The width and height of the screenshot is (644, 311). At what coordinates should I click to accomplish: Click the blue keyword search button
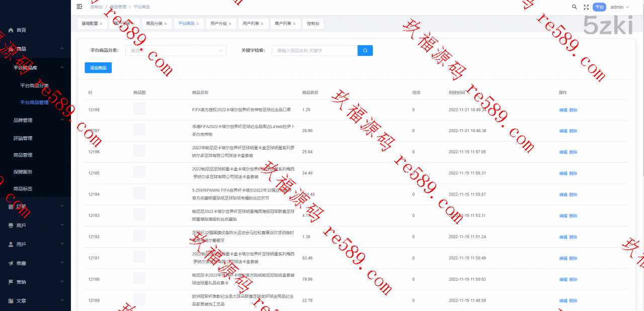click(x=365, y=50)
